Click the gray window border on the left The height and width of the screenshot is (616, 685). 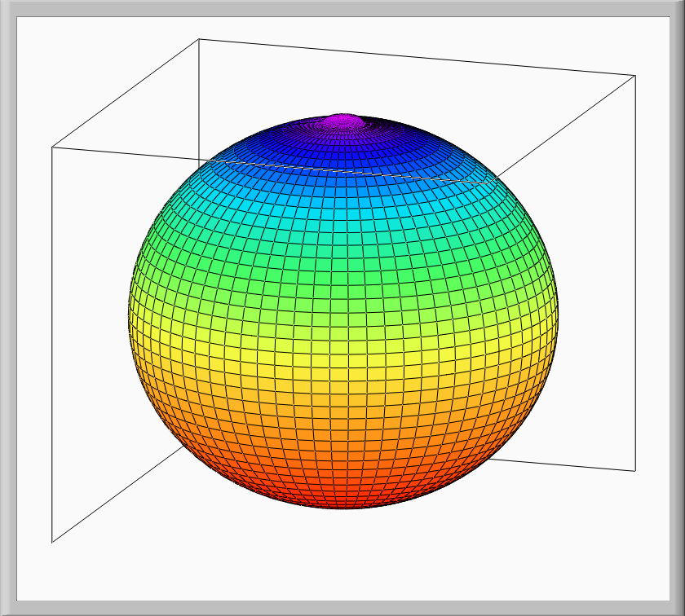tap(7, 308)
